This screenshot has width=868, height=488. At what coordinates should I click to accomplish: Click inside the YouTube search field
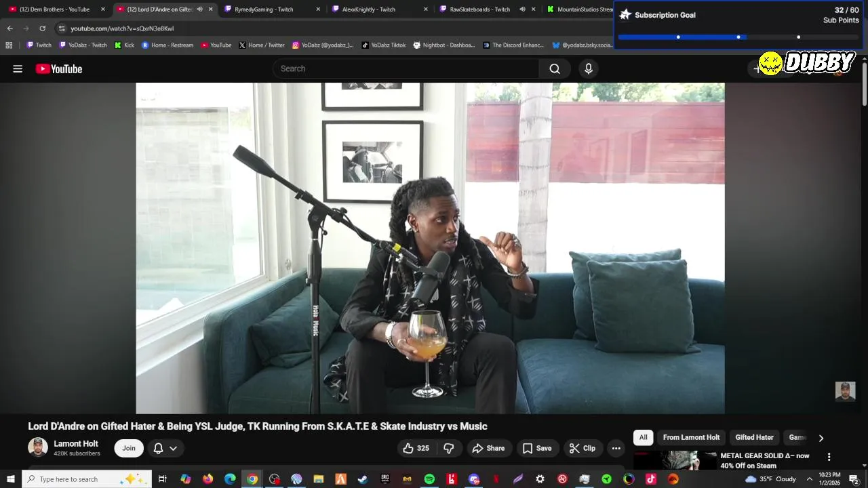[x=406, y=68]
